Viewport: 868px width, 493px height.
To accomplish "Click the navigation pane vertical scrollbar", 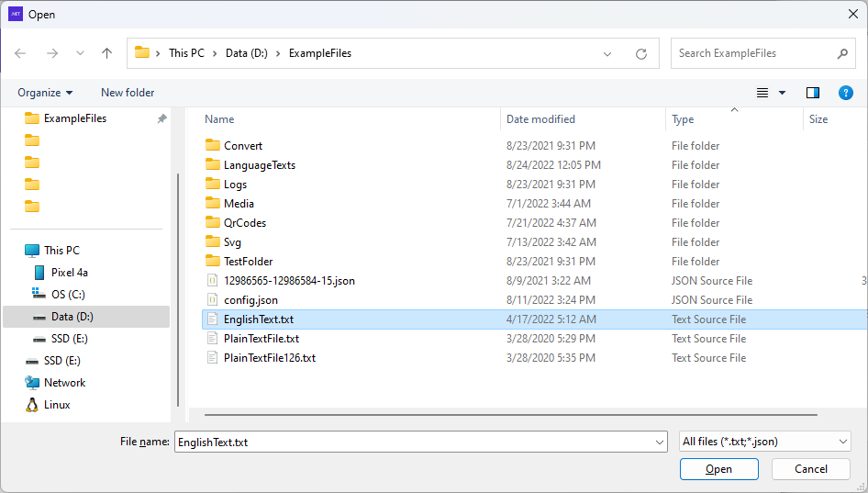I will click(178, 290).
